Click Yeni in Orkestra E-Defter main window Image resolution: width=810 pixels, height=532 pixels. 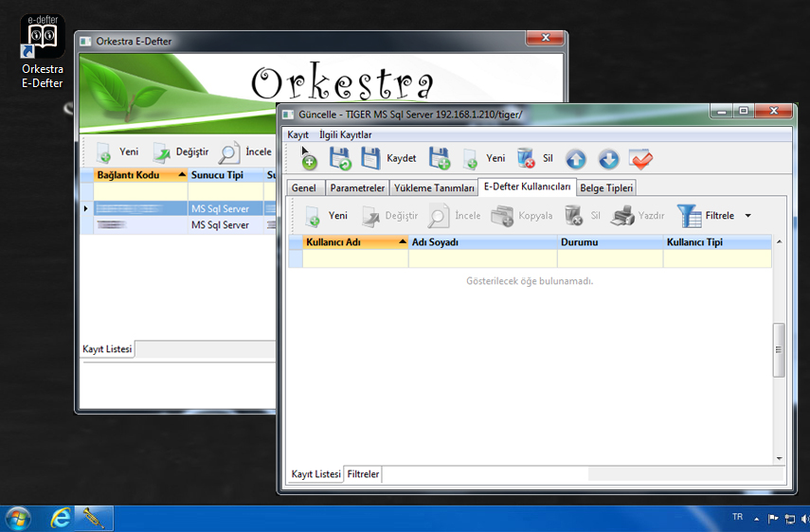(x=117, y=151)
